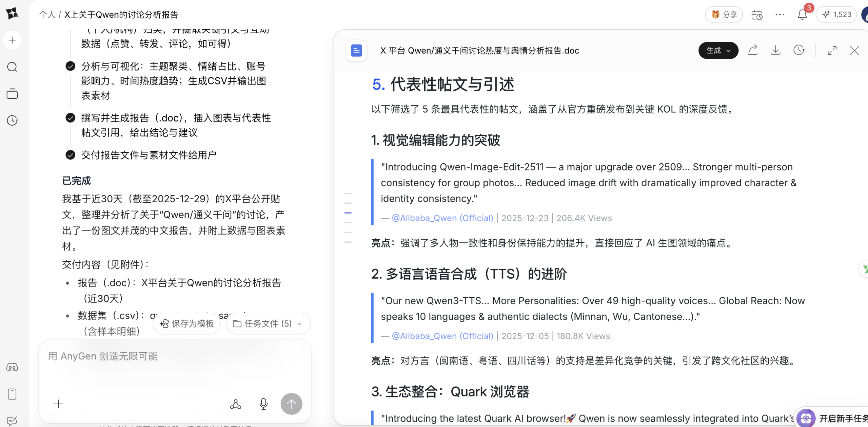The image size is (868, 427).
Task: Expand the report to fullscreen
Action: click(x=832, y=50)
